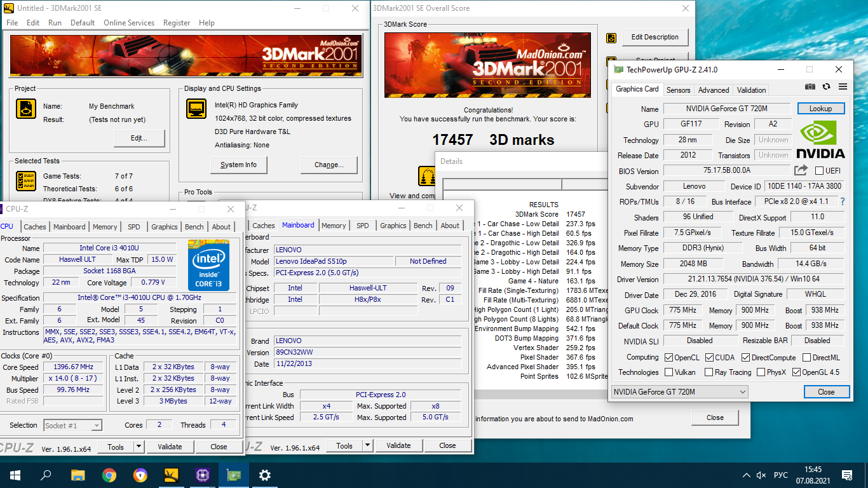Click the Project icon in 3DMark
Viewport: 868px width, 488px height.
click(x=26, y=110)
